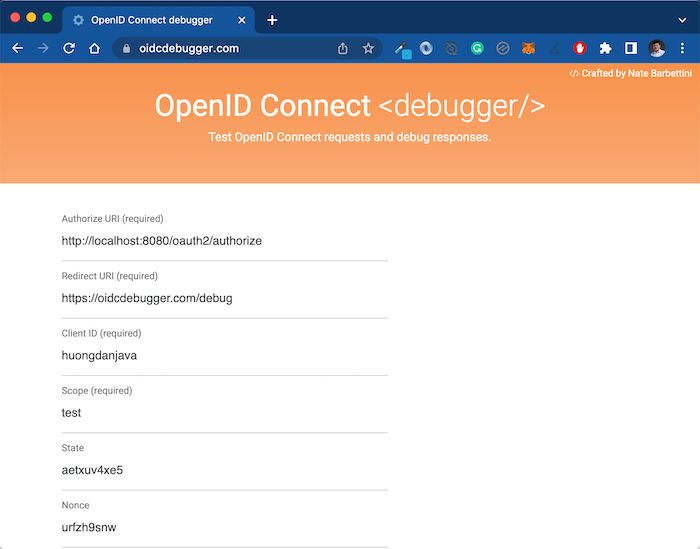Click the 'Test OpenID Connect requests' subtitle
The width and height of the screenshot is (700, 549).
(x=350, y=137)
